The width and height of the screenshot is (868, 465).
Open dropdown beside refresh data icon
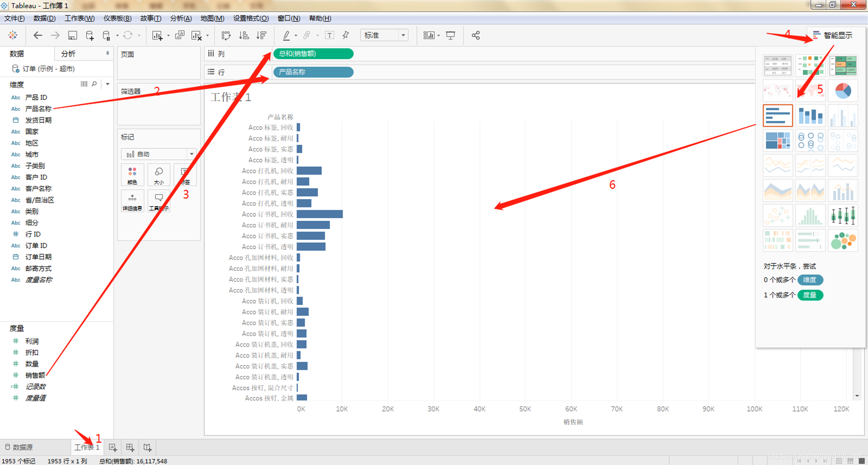[139, 35]
